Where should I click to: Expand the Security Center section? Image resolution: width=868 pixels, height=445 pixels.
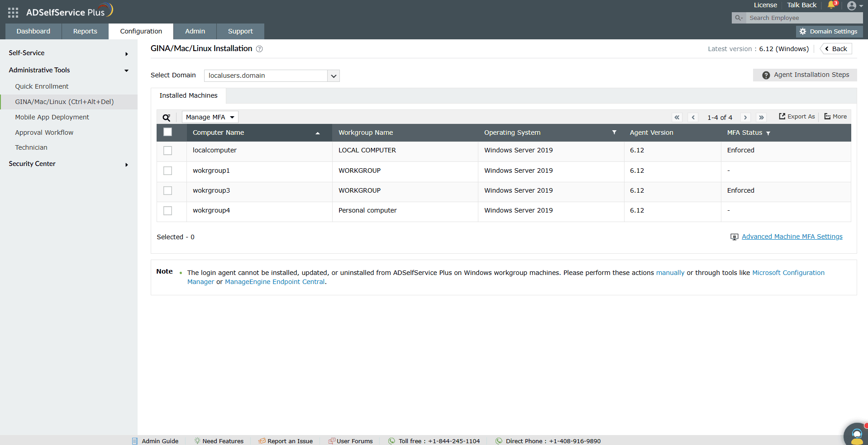(x=68, y=164)
